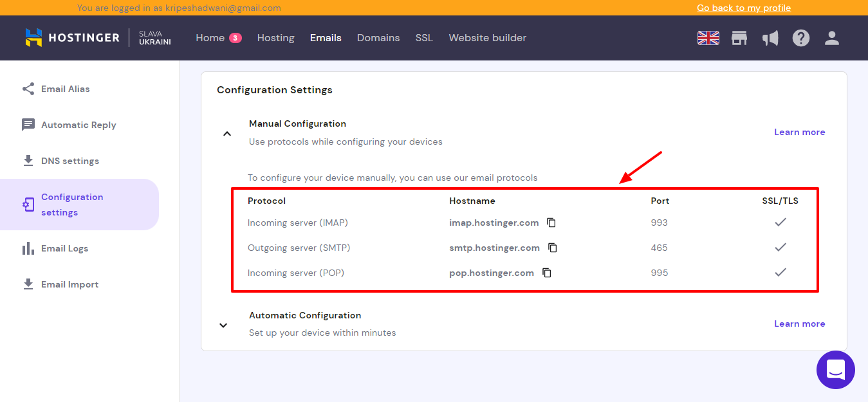This screenshot has width=868, height=402.
Task: Copy the pop.hostinger.com hostname
Action: coord(547,273)
